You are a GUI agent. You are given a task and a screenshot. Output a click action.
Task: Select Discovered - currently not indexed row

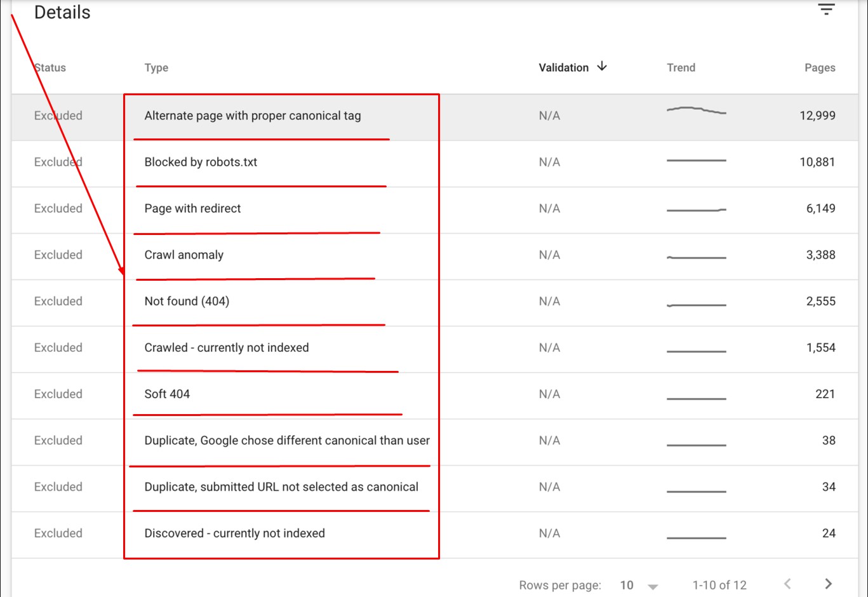coord(234,533)
